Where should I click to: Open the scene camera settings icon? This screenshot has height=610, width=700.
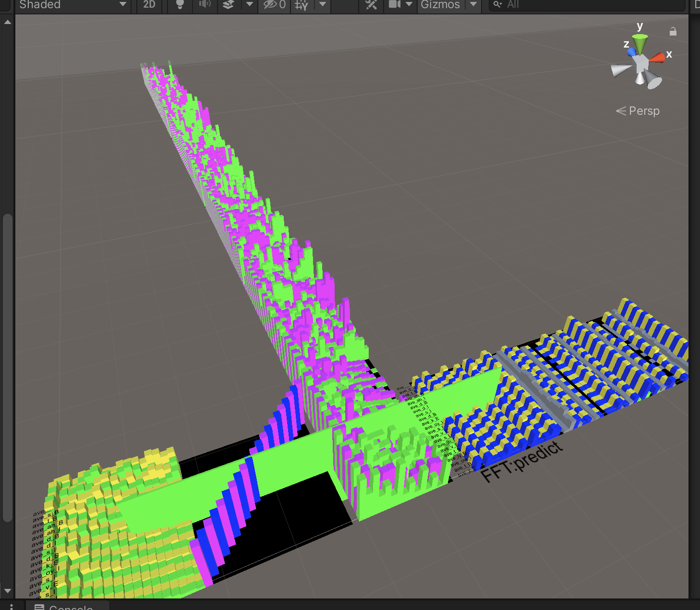(x=395, y=5)
